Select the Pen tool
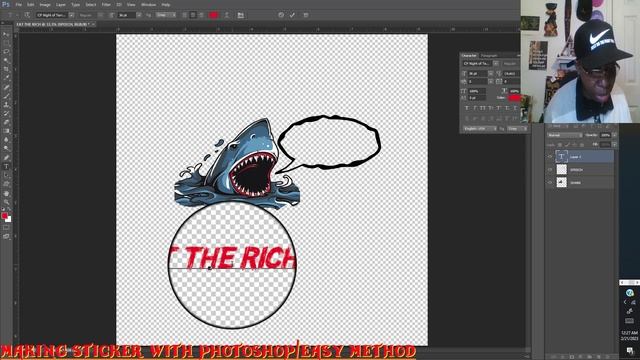Screen dimensions: 640x360 pyautogui.click(x=6, y=158)
